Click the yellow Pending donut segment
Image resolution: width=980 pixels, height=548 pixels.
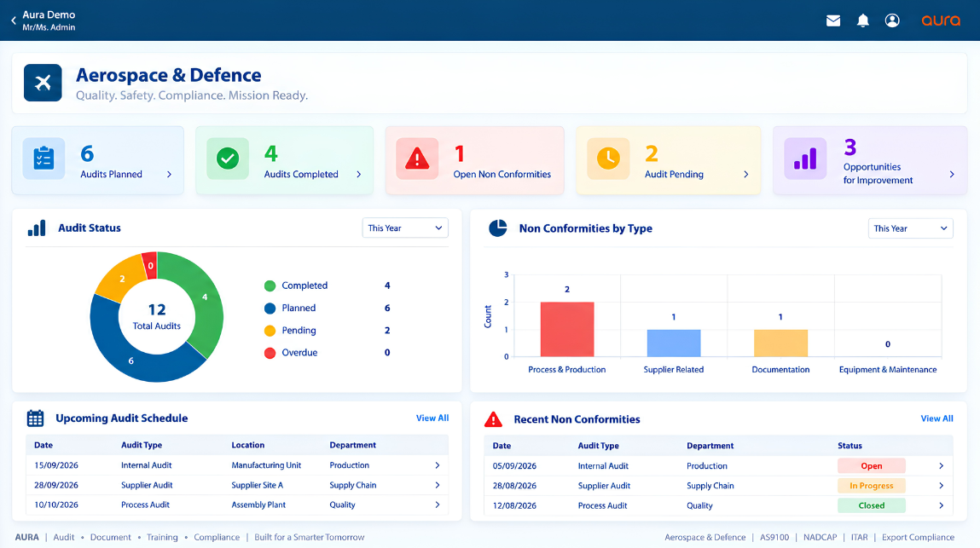[x=123, y=279]
